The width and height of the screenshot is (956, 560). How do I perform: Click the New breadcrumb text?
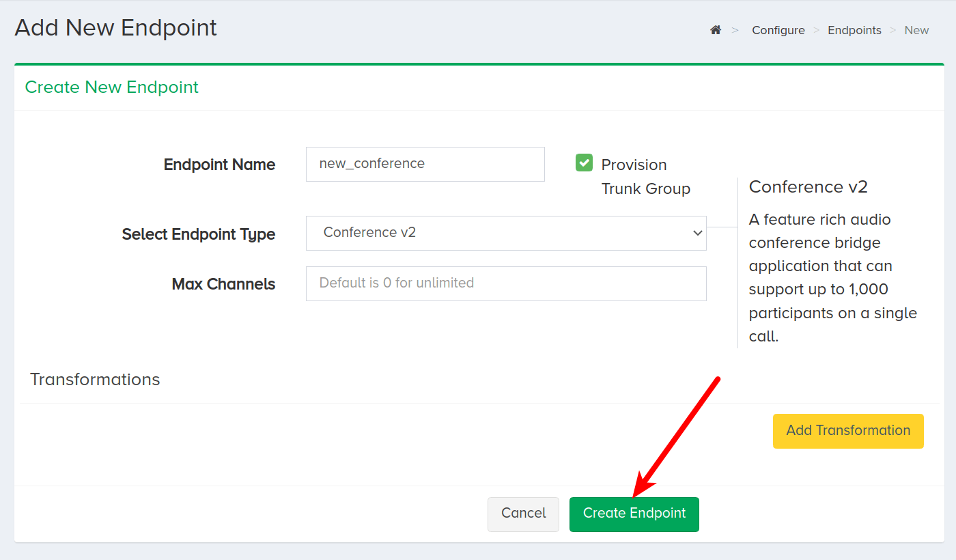point(916,30)
